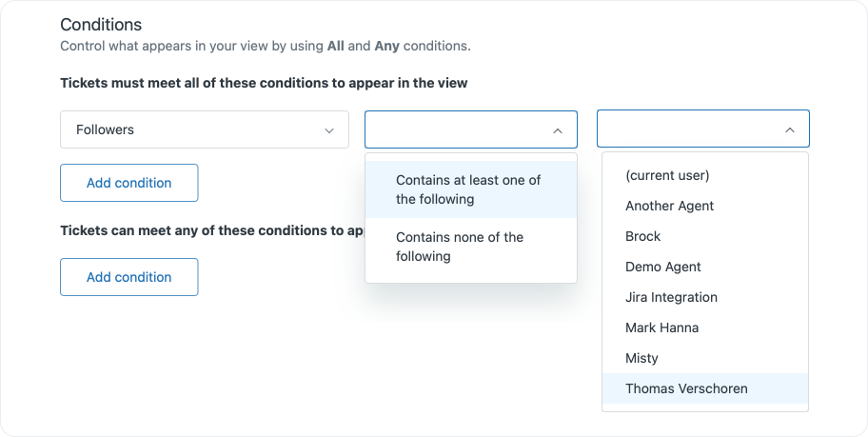Choose "Jira Integration" from the list

coord(671,297)
